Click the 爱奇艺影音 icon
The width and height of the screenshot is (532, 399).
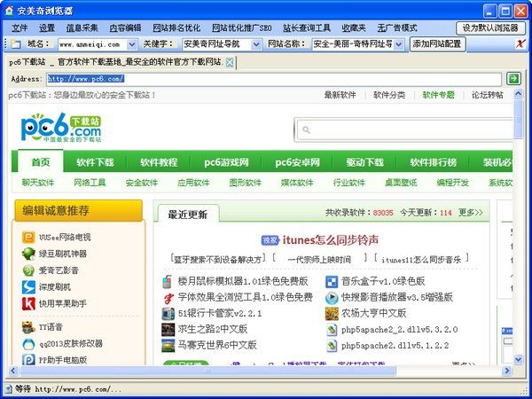[28, 270]
